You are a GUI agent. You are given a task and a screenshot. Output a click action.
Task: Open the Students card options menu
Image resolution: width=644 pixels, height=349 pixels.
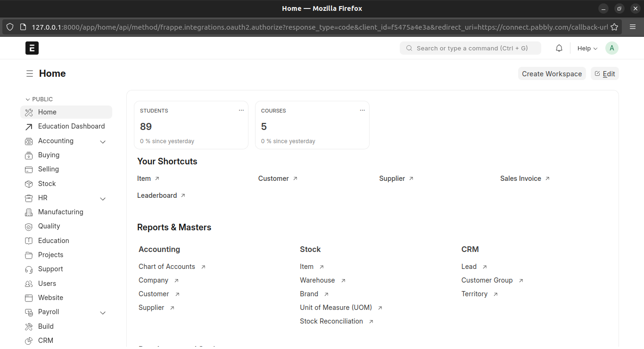(241, 110)
